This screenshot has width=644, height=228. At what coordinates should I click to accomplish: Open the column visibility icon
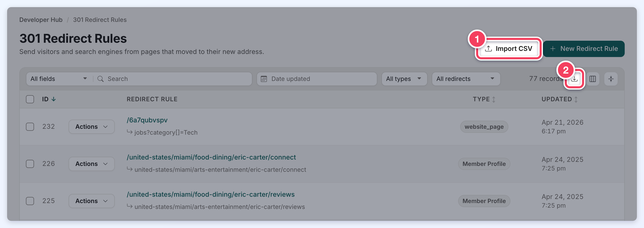pyautogui.click(x=593, y=79)
